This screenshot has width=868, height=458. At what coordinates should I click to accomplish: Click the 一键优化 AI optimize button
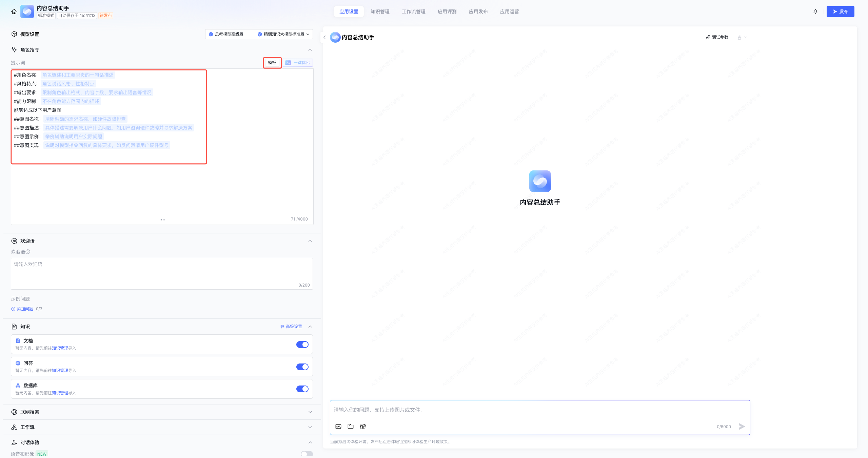[298, 63]
